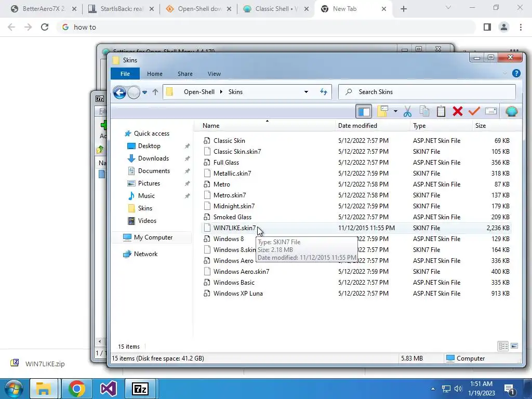Switch to the View ribbon tab

tap(214, 74)
